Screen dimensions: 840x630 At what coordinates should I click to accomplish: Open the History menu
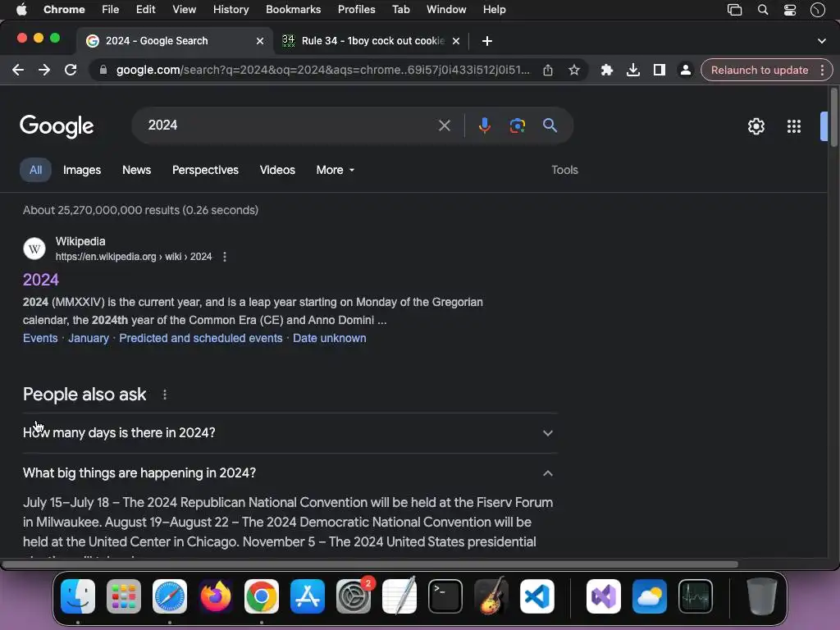coord(231,10)
